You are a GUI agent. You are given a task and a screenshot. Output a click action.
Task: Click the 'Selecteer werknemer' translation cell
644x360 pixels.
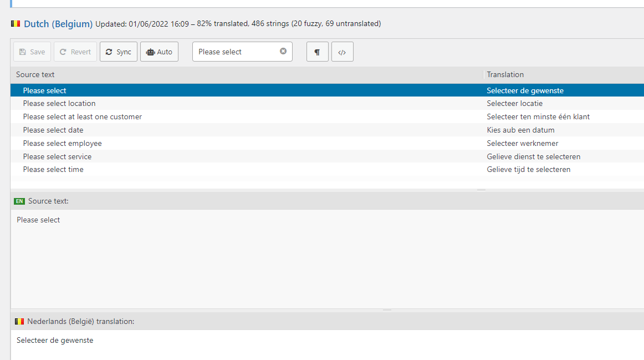pos(523,143)
